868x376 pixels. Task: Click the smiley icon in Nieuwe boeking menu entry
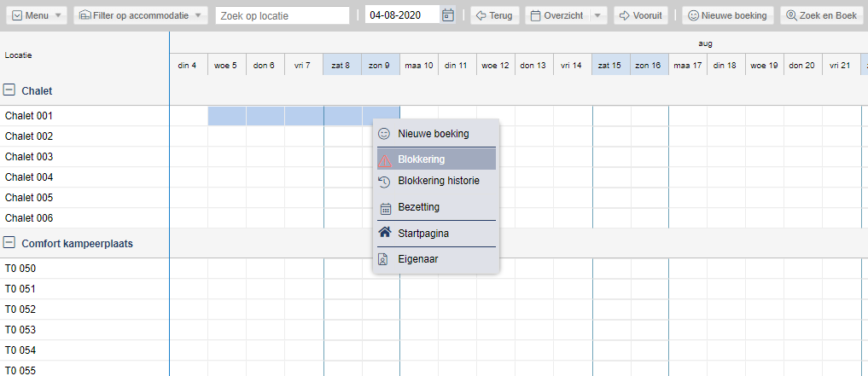[x=384, y=134]
